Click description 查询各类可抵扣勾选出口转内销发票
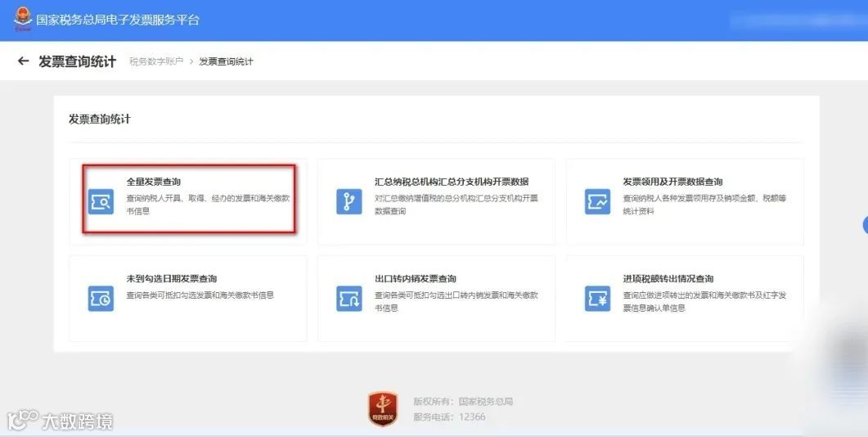The width and height of the screenshot is (868, 437). [456, 301]
